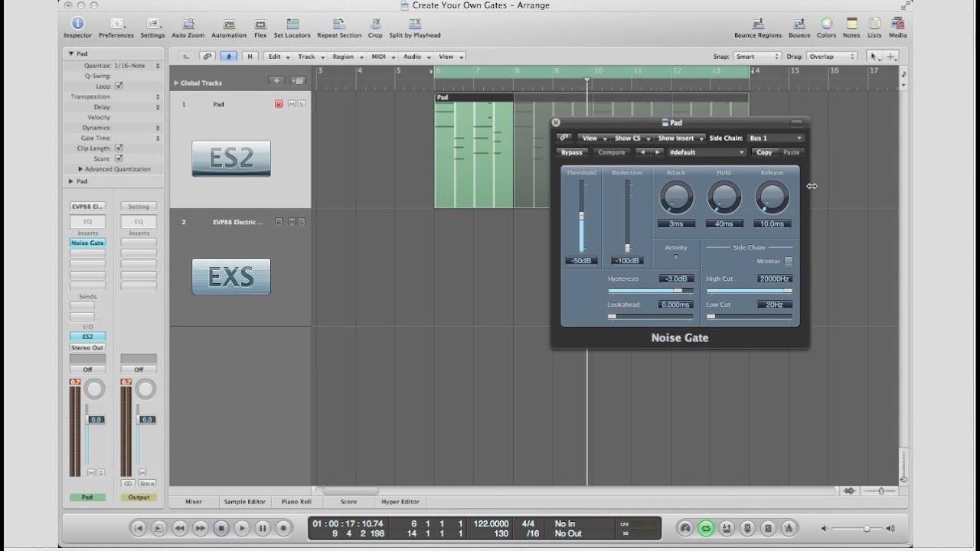Viewport: 980px width, 551px height.
Task: Toggle the metronome click button in transport
Action: (789, 528)
